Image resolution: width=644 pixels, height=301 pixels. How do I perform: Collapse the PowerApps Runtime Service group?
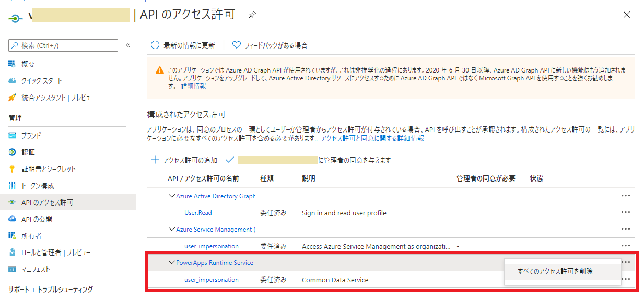coord(172,262)
